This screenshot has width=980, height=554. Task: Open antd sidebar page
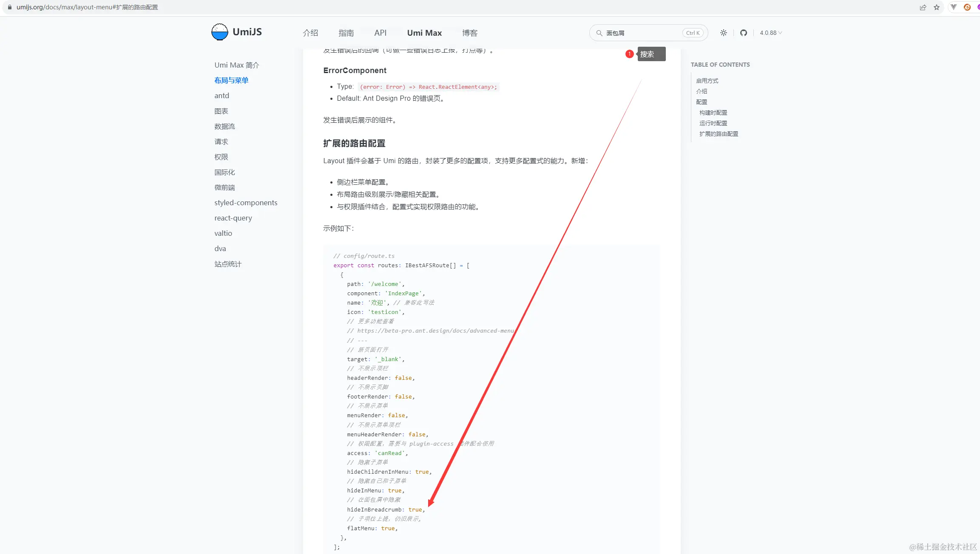click(222, 96)
